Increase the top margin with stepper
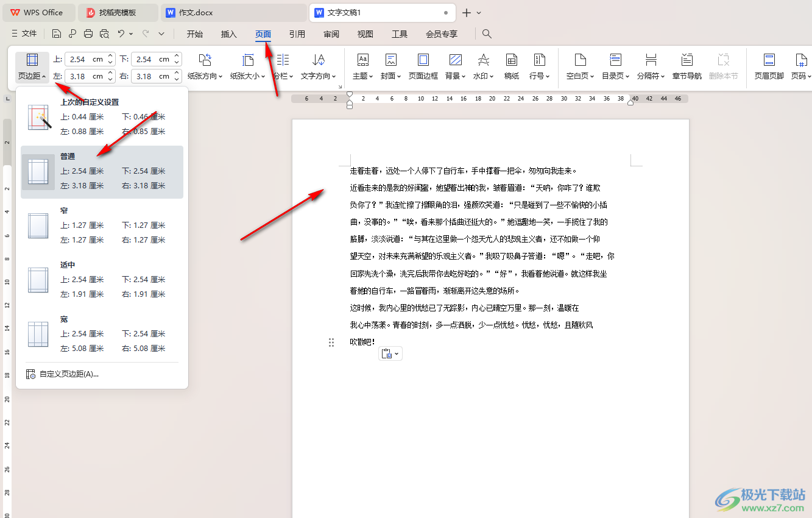 click(x=110, y=56)
